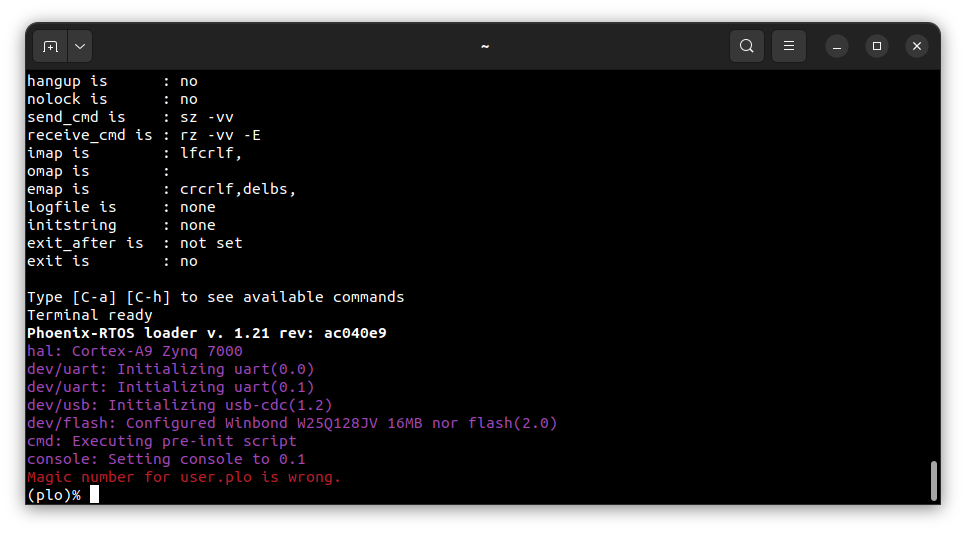
Task: Open the terminal search tool
Action: (747, 46)
